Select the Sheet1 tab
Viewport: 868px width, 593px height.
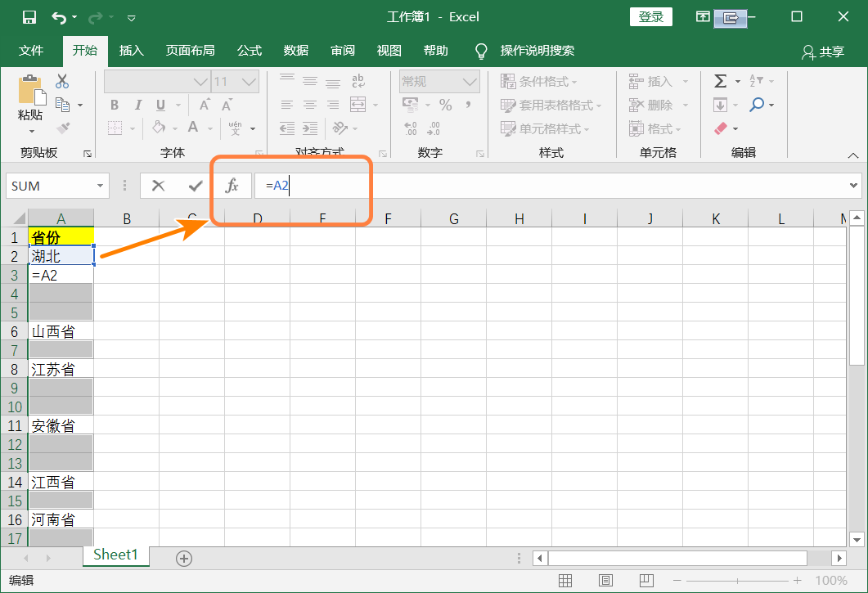(115, 555)
